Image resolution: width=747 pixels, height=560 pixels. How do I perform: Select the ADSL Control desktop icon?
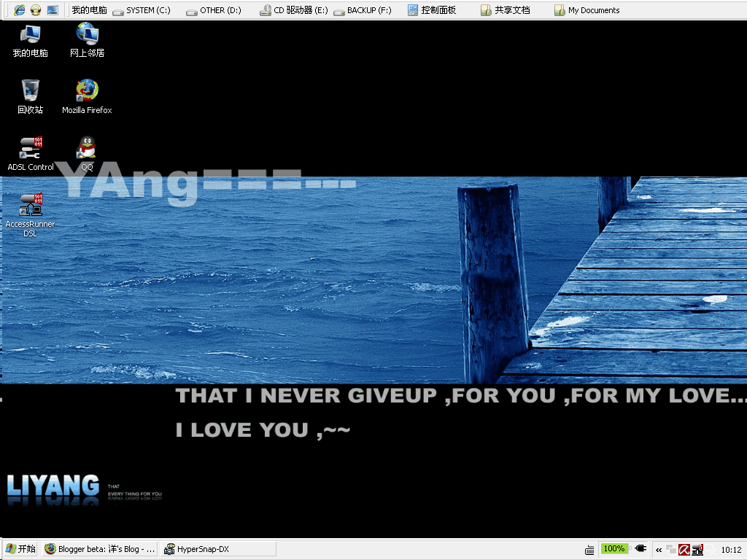coord(31,154)
